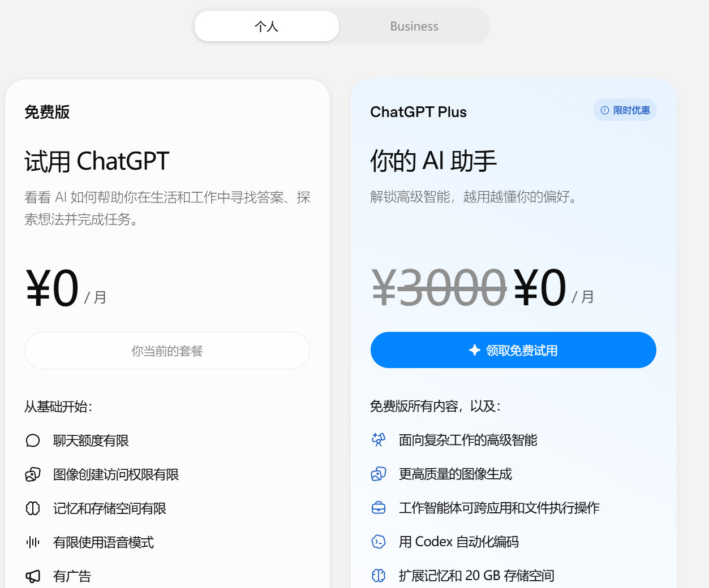Switch to the Business tab
This screenshot has width=709, height=588.
414,26
